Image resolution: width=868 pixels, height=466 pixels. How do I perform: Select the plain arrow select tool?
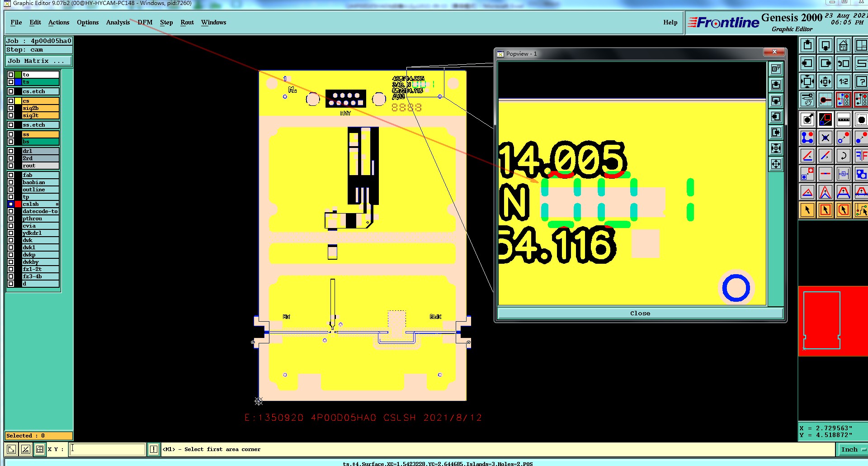pyautogui.click(x=807, y=210)
